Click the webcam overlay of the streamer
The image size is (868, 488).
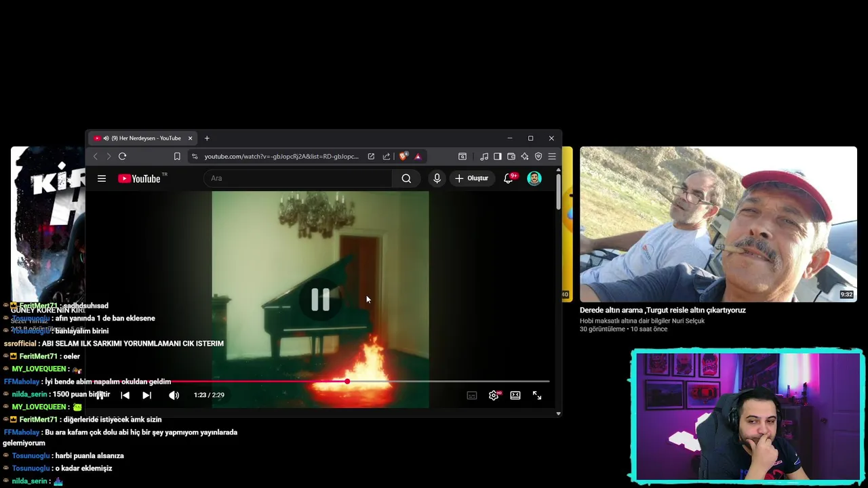(747, 416)
